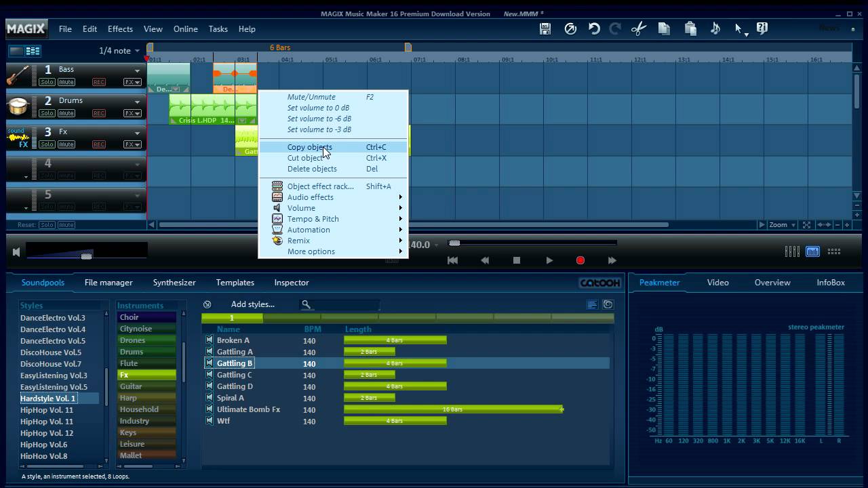Click the Paste clipboard icon in toolbar
The height and width of the screenshot is (488, 868).
point(690,28)
